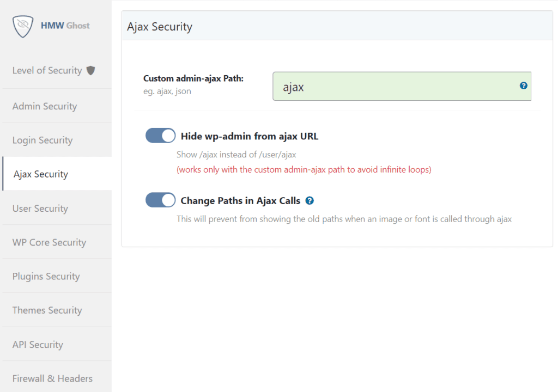Image resolution: width=558 pixels, height=392 pixels.
Task: Open Firewall & Headers section
Action: tap(52, 378)
